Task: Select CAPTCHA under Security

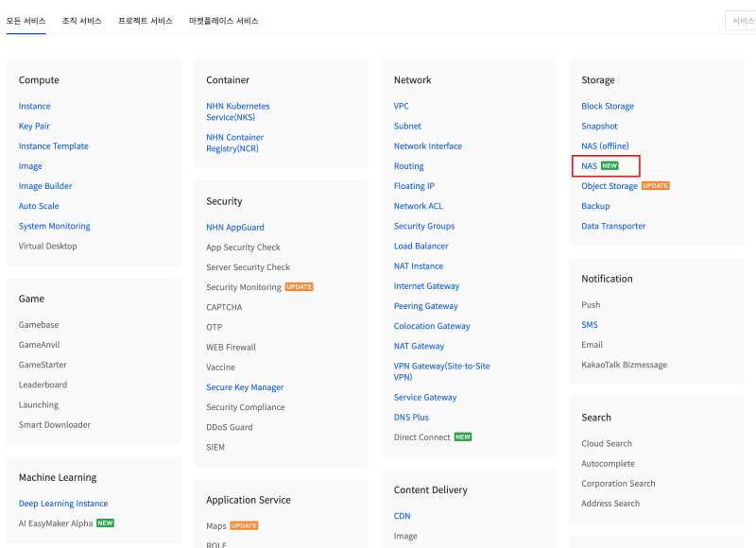Action: [x=224, y=307]
